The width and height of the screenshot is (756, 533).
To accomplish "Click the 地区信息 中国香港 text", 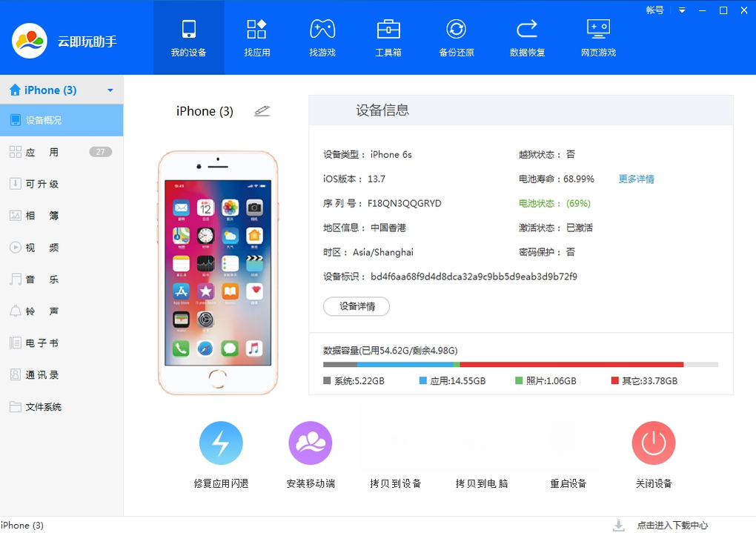I will coord(365,228).
